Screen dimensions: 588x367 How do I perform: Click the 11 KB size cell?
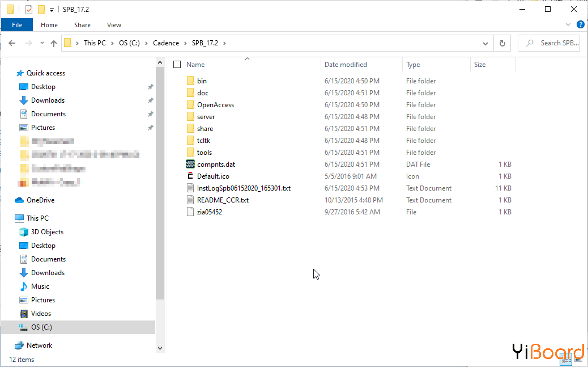click(x=503, y=188)
